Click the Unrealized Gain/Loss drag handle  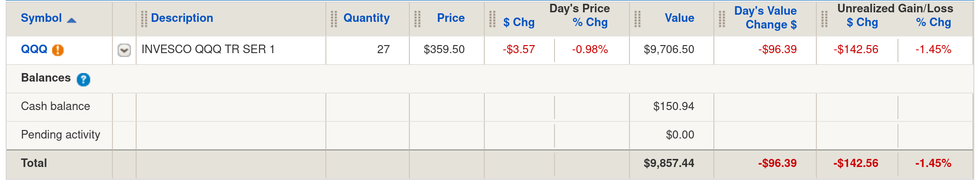point(824,19)
